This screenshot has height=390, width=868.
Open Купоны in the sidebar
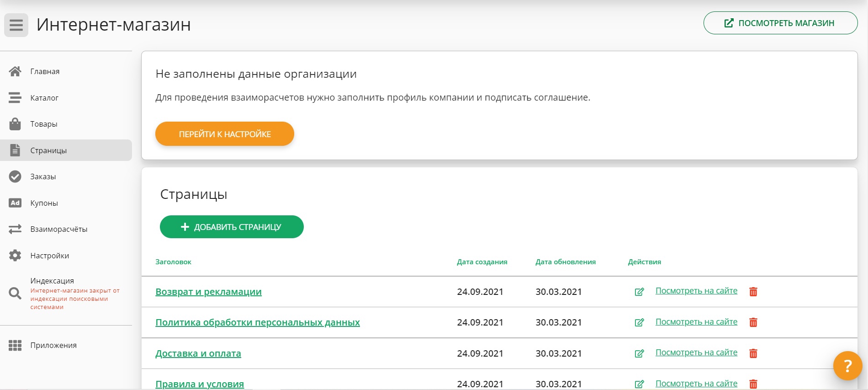click(x=66, y=203)
